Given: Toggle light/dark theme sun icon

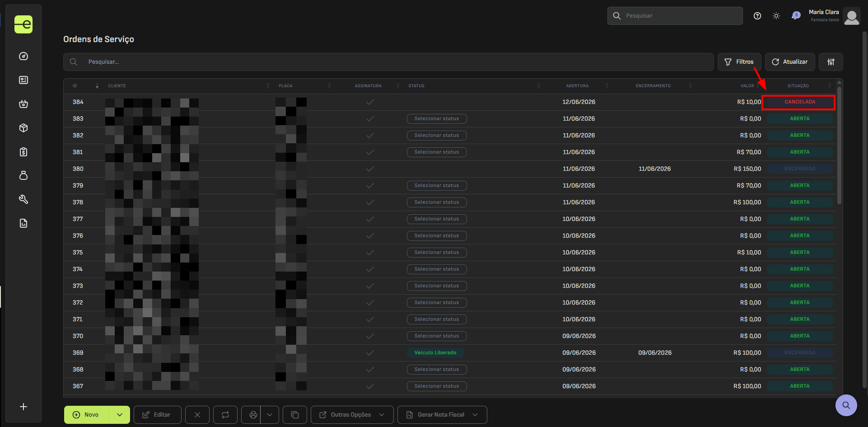Looking at the screenshot, I should click(x=776, y=16).
